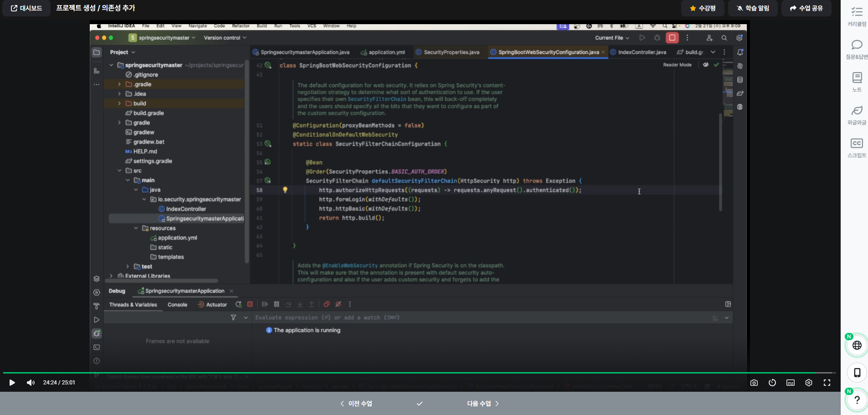868x415 pixels.
Task: Open the Version control dropdown
Action: 225,38
